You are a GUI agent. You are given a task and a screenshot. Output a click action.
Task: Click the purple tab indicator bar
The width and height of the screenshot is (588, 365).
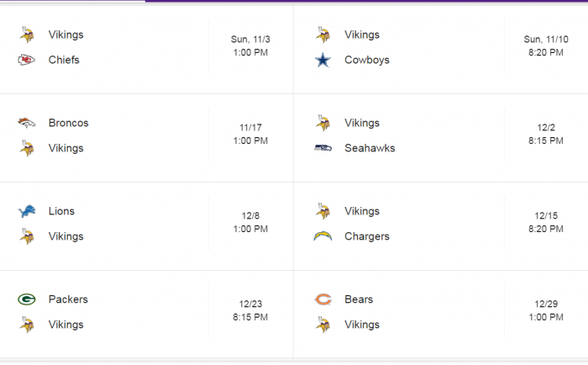[366, 1]
